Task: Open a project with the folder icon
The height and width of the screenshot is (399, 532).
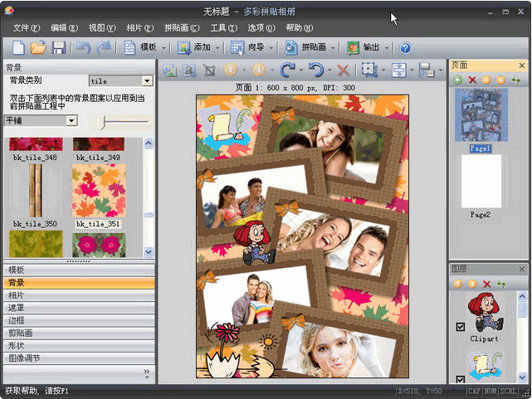Action: (x=38, y=48)
